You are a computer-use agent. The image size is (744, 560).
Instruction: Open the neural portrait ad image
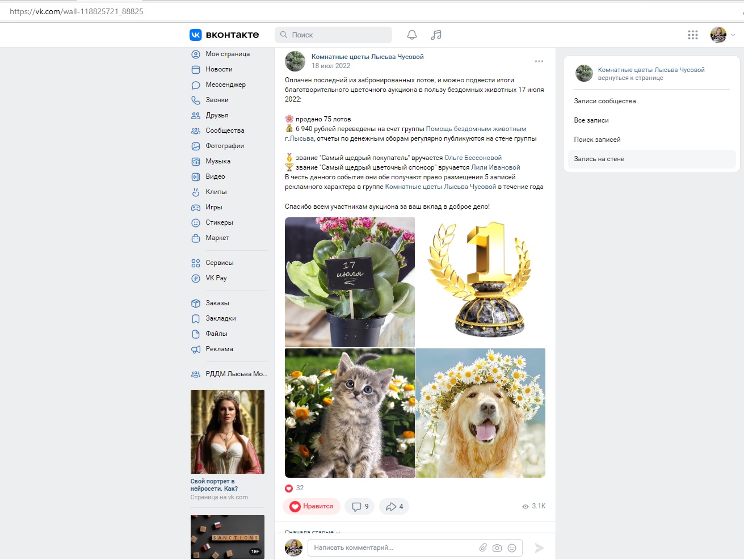click(228, 432)
